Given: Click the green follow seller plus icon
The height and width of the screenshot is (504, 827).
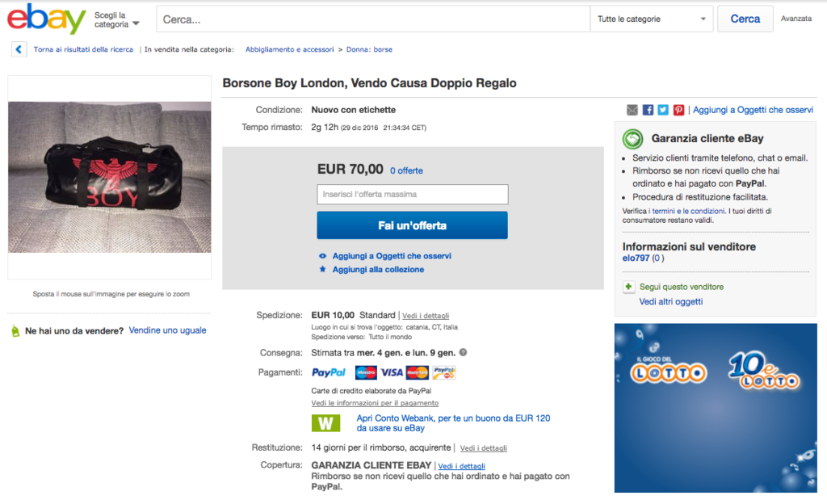Looking at the screenshot, I should pyautogui.click(x=629, y=287).
